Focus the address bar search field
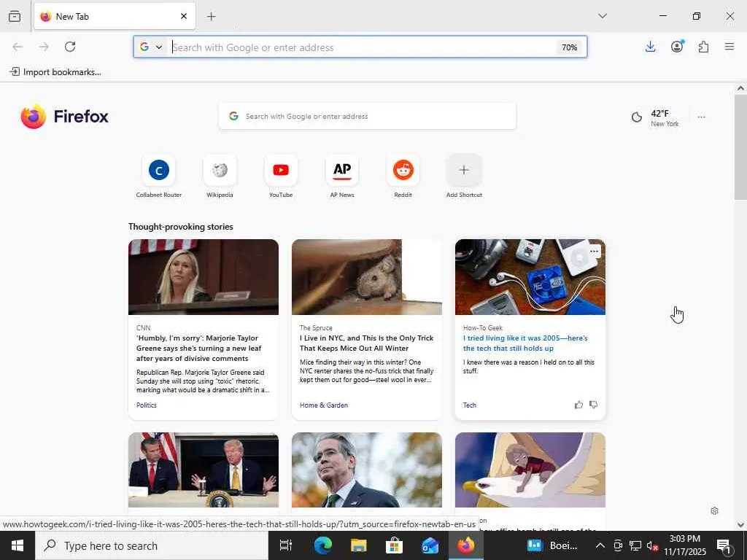 362,47
